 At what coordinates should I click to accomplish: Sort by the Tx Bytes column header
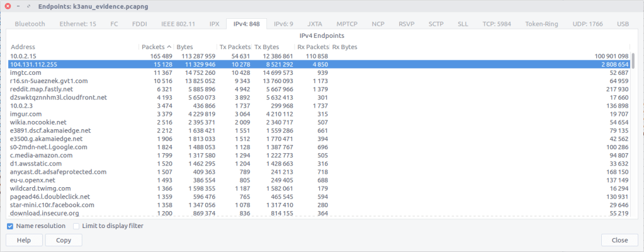(x=266, y=47)
